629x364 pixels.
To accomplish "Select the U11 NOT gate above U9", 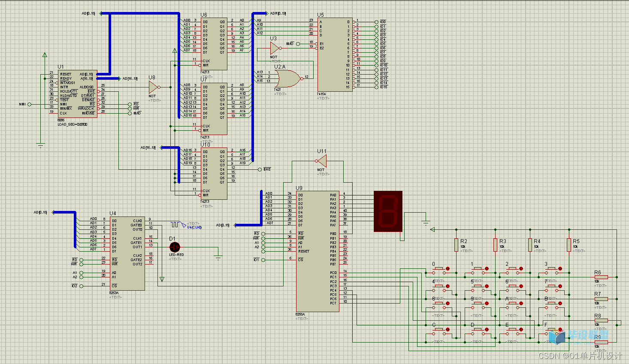I will click(321, 161).
